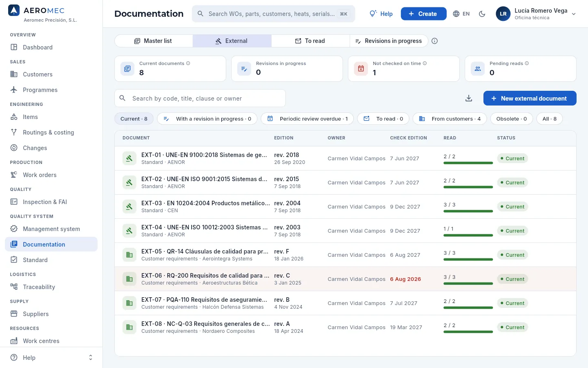Switch to the To read tab
588x368 pixels.
pyautogui.click(x=310, y=41)
